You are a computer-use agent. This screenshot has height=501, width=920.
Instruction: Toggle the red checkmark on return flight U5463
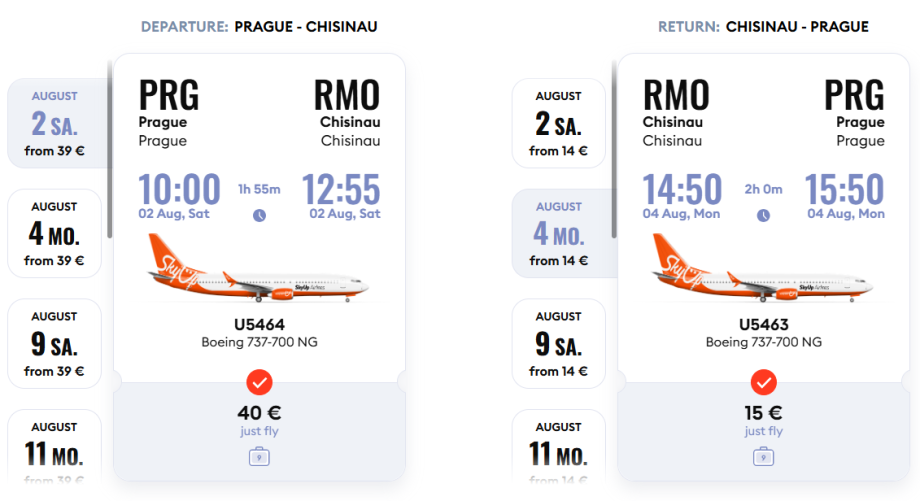pos(763,382)
